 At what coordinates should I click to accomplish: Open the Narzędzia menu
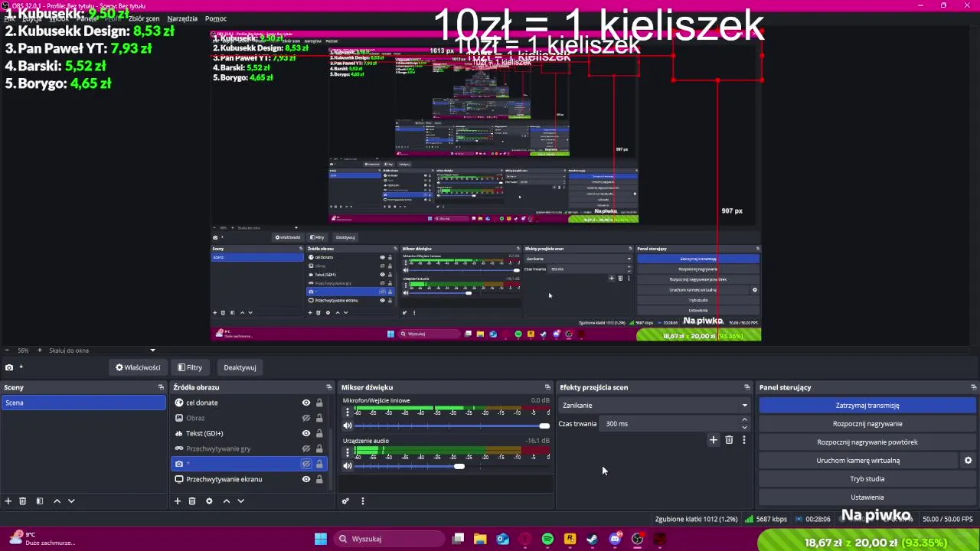point(182,18)
